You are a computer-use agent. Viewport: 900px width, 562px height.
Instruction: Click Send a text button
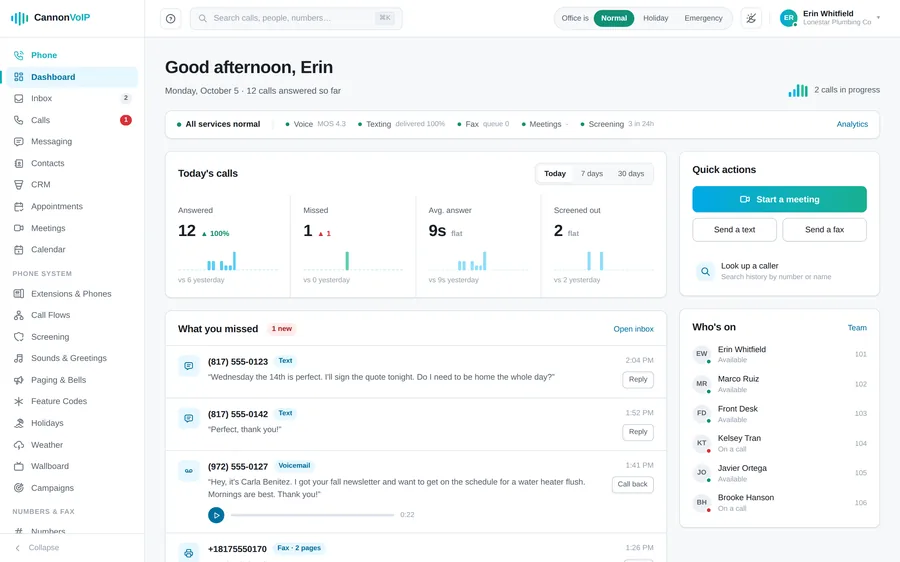pos(734,230)
